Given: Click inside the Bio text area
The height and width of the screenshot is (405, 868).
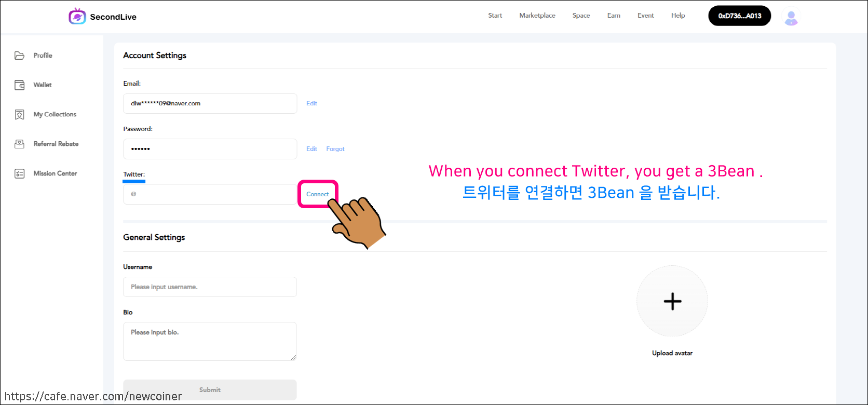Looking at the screenshot, I should 210,341.
